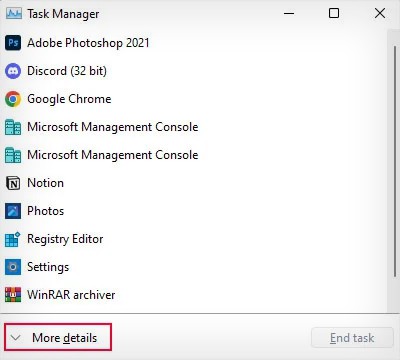
Task: Click the Registry Editor icon
Action: 13,239
